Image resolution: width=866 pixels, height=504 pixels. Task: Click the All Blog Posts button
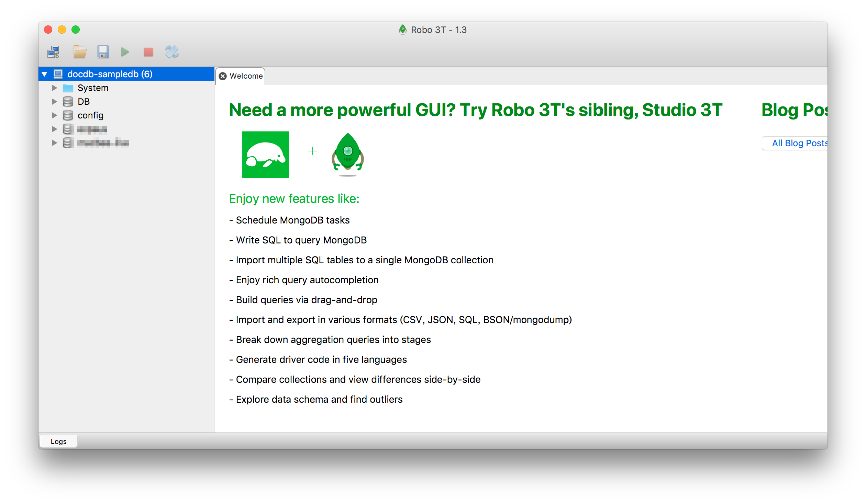pos(797,143)
